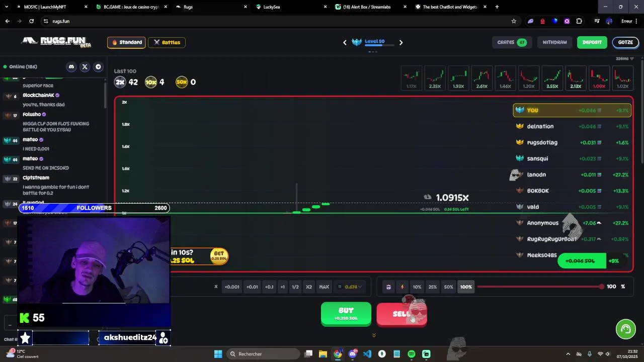The image size is (644, 362).
Task: Select rugsdotlag in the leaderboard
Action: click(572, 142)
